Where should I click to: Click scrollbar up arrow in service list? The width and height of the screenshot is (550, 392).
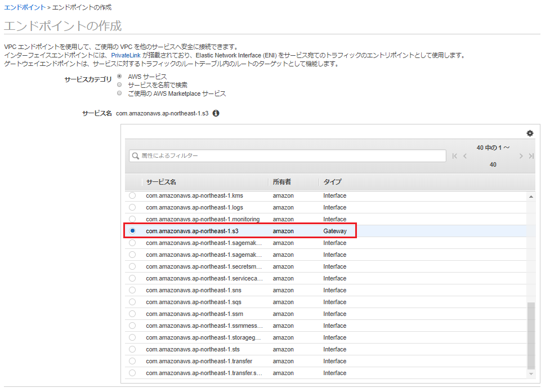coord(531,197)
